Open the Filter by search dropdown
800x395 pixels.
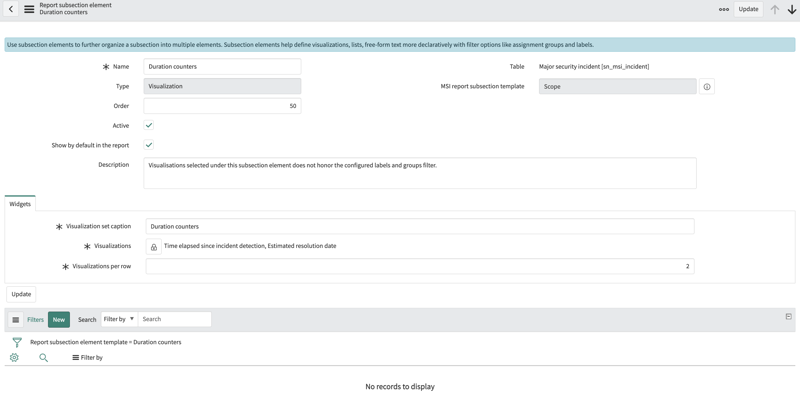click(x=119, y=319)
